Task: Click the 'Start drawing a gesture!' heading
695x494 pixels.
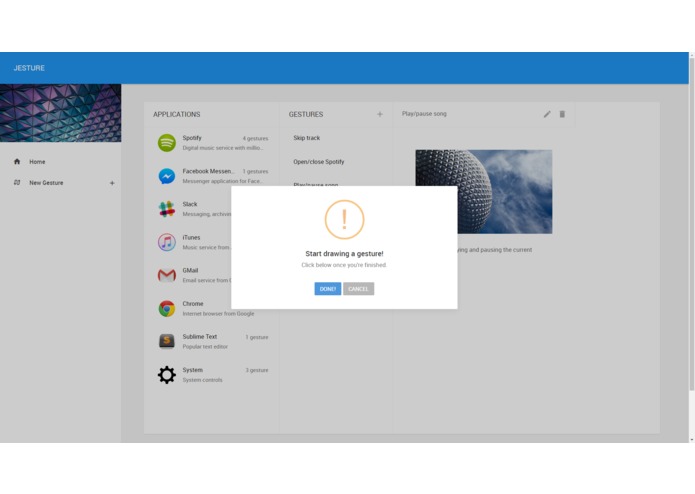Action: [x=344, y=254]
